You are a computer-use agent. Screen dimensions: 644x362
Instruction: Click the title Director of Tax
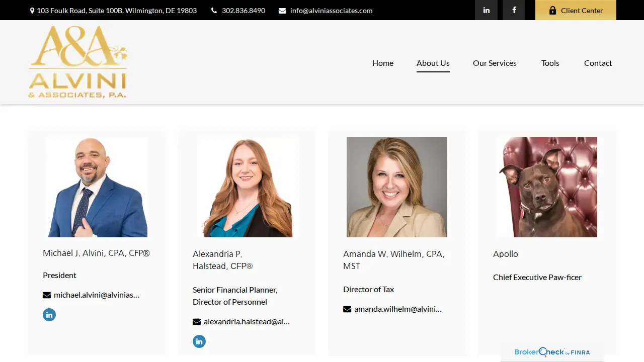coord(369,290)
